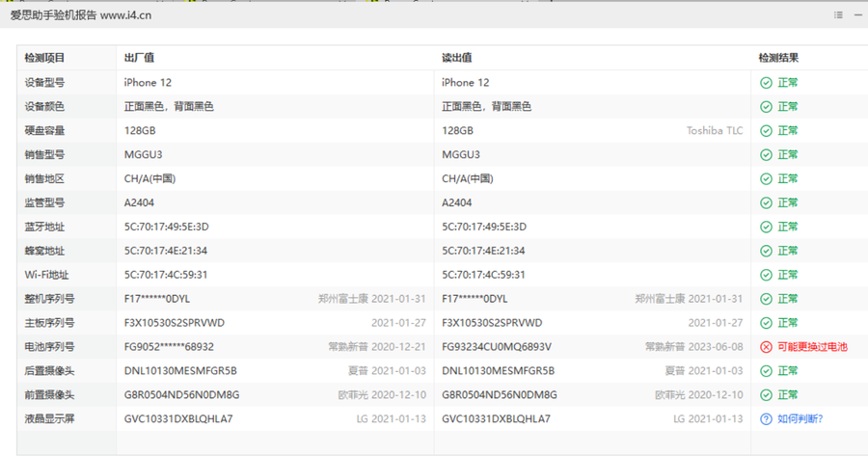Select read-out value 正面黑色, 背面黑色

487,106
